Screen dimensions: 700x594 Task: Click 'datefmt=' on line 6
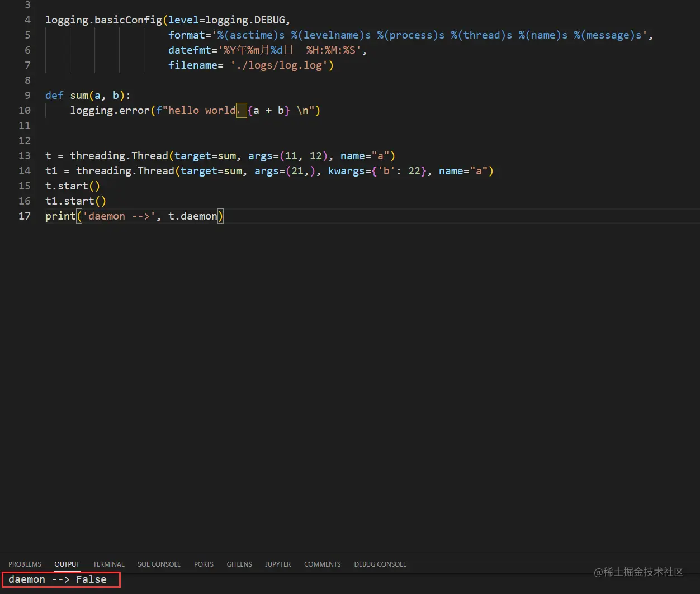(193, 50)
